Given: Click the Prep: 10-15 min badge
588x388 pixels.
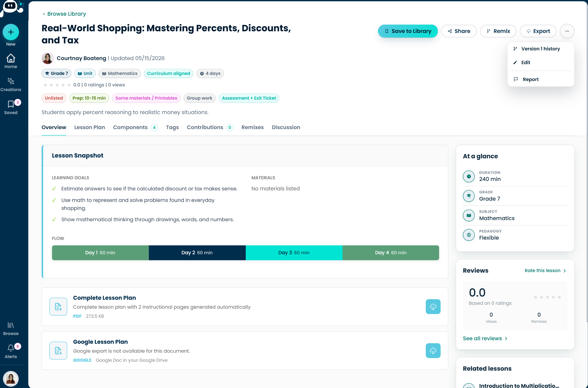Looking at the screenshot, I should point(89,98).
